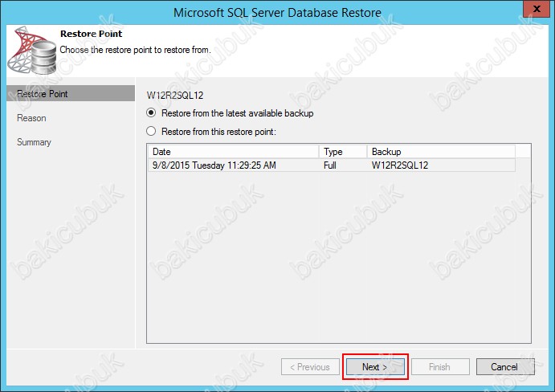Click 'Choose the restore point to restore from' text
Image resolution: width=555 pixels, height=392 pixels.
(135, 50)
